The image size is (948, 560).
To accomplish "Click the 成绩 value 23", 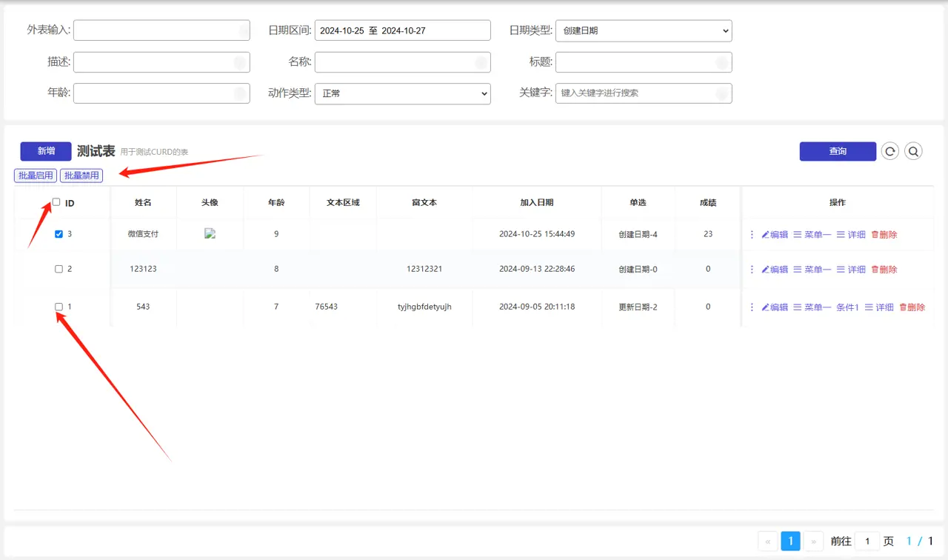I will [708, 234].
